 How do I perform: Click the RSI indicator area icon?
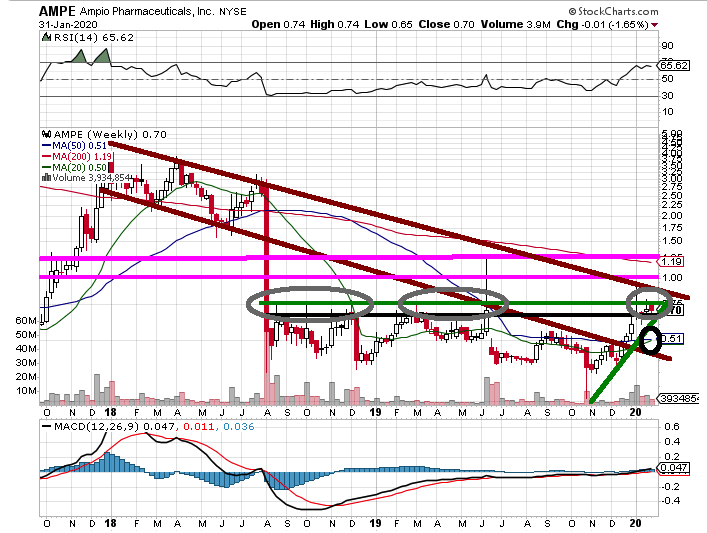46,37
